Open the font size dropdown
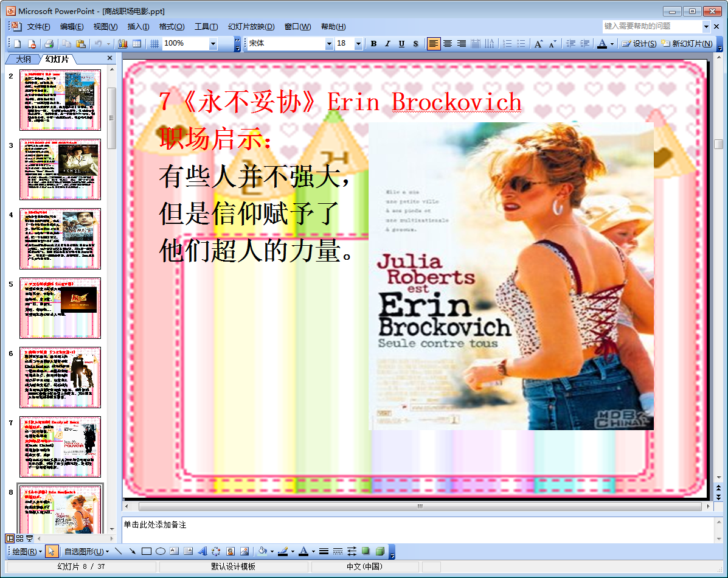 pos(358,44)
